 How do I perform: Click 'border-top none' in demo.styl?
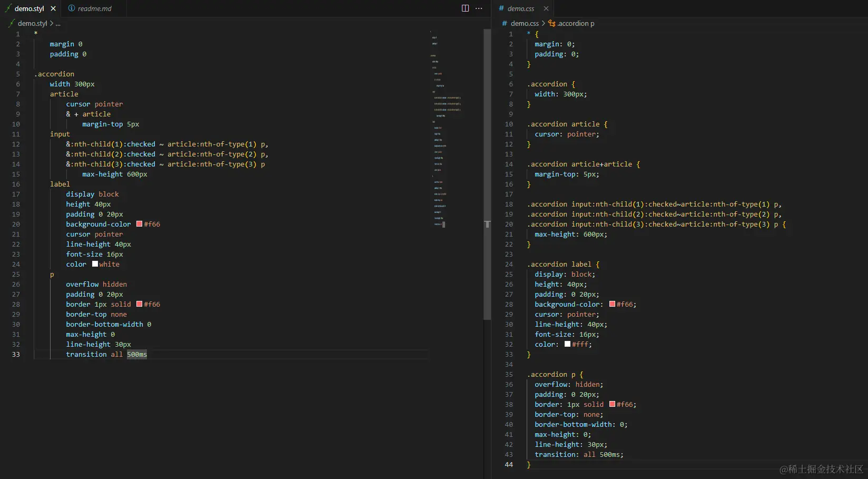96,314
